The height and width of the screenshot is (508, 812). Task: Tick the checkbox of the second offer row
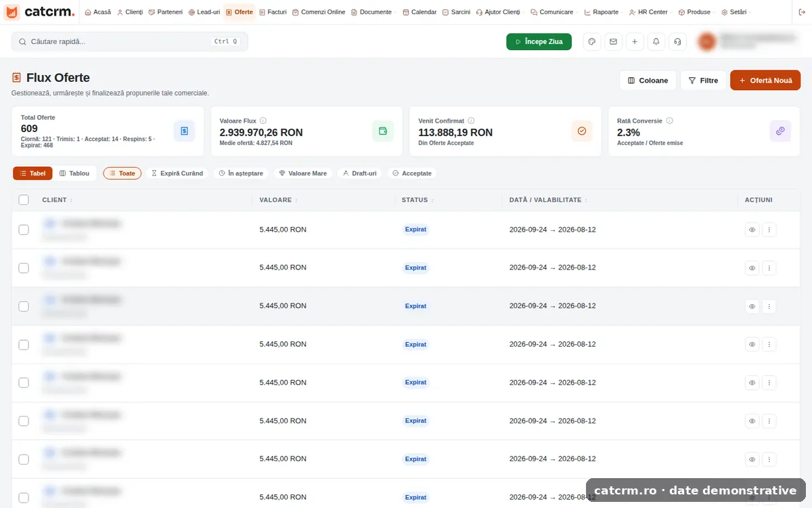click(24, 268)
